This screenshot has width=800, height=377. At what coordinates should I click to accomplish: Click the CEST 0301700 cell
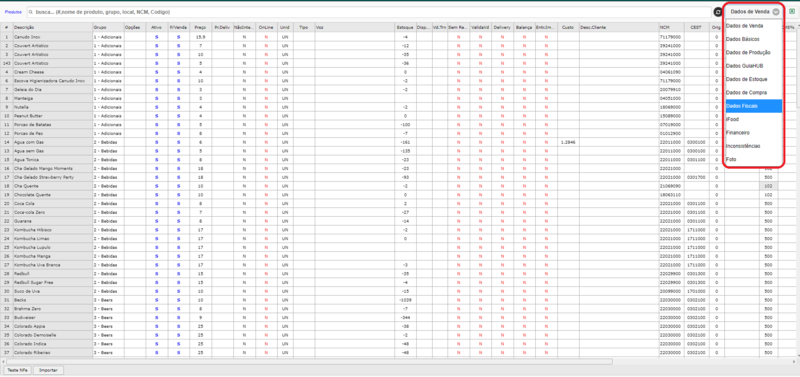tap(696, 177)
